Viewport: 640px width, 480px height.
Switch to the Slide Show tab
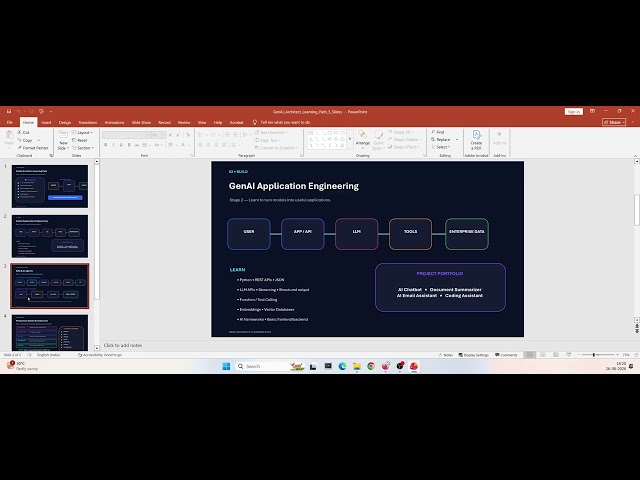tap(141, 122)
